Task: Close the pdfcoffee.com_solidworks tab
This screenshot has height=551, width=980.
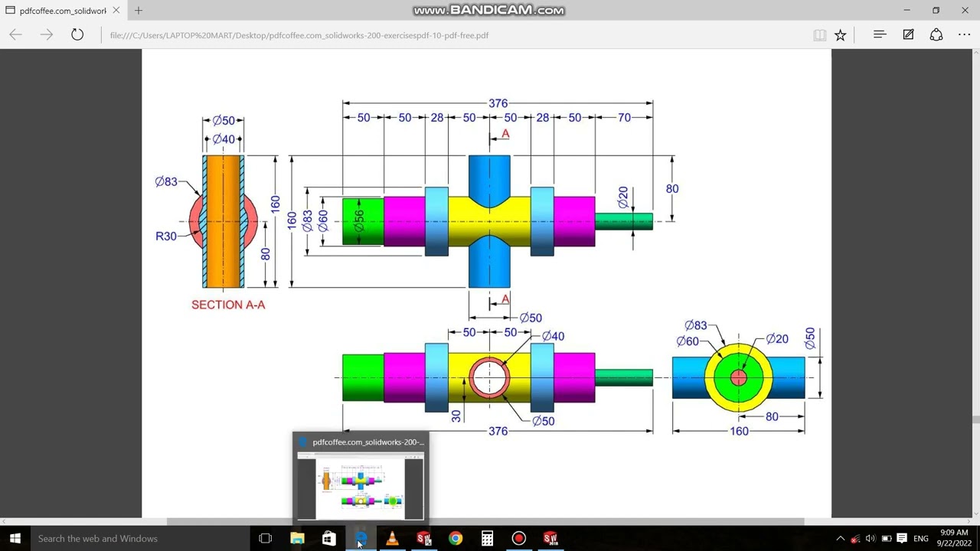Action: (x=116, y=11)
